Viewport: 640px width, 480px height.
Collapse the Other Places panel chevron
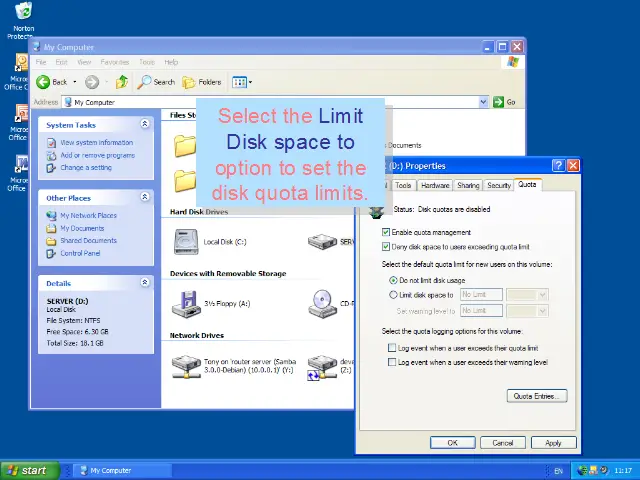pyautogui.click(x=144, y=197)
